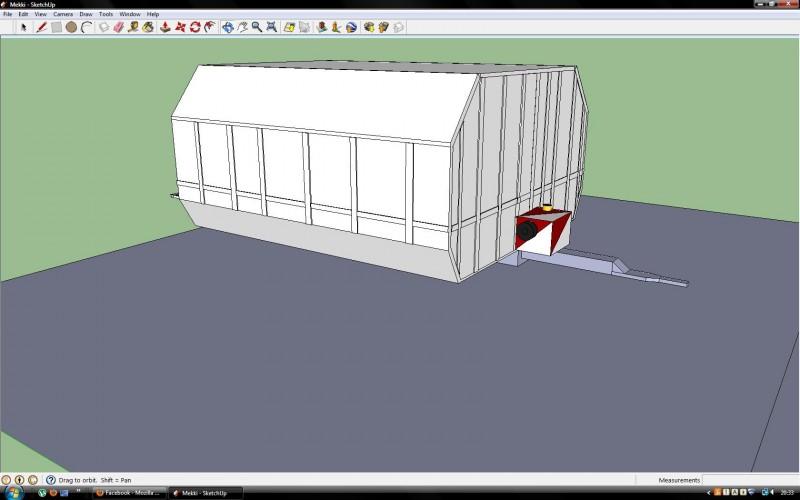The image size is (800, 500).
Task: Select the Move tool
Action: (x=180, y=27)
